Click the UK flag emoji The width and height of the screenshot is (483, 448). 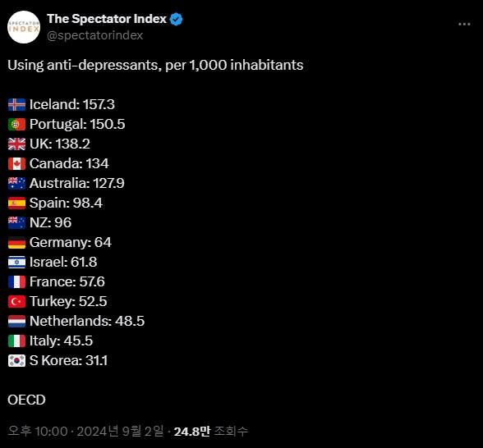pos(16,144)
